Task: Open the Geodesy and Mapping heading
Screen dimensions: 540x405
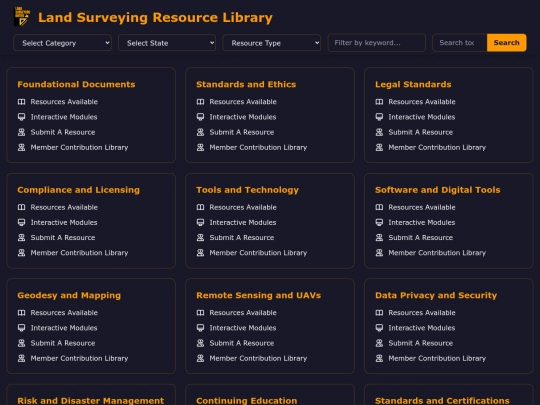Action: pos(69,295)
